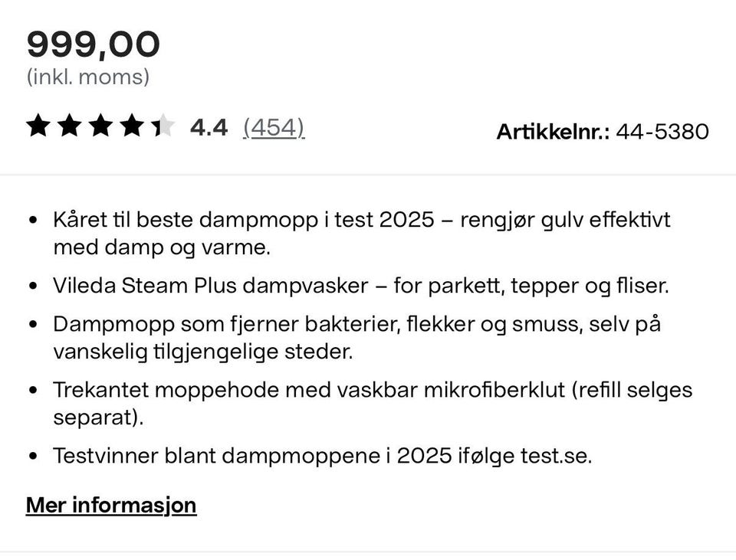Click the med damp og varme line
Image resolution: width=736 pixels, height=560 pixels.
click(162, 247)
